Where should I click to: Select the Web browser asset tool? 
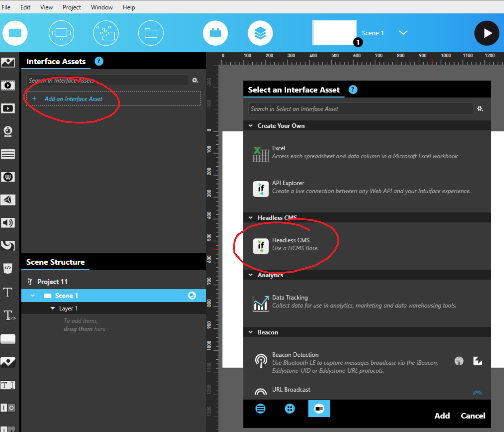point(8,177)
